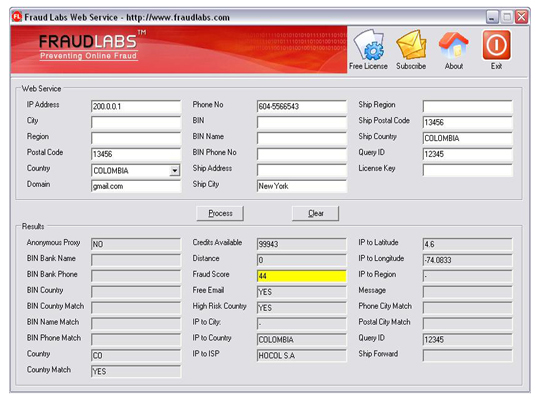Click the Country Match result YES
The height and width of the screenshot is (400, 540).
pos(136,371)
